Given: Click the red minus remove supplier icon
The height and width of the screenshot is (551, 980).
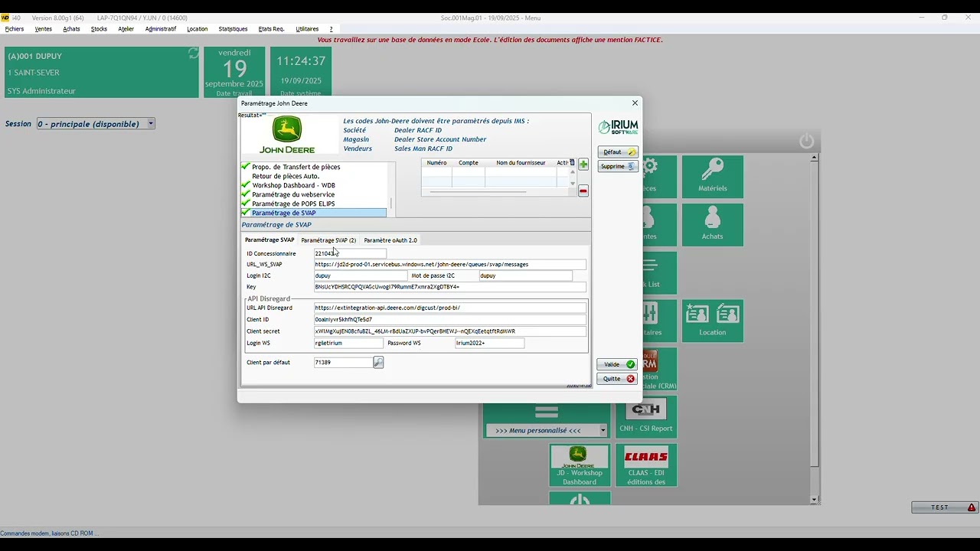Looking at the screenshot, I should [583, 191].
